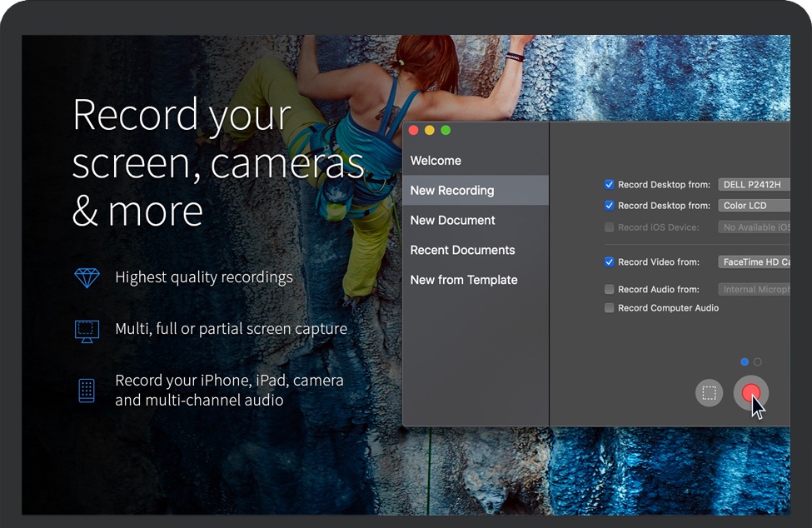
Task: Uncheck Record Desktop from Color LCD checkbox
Action: 610,206
